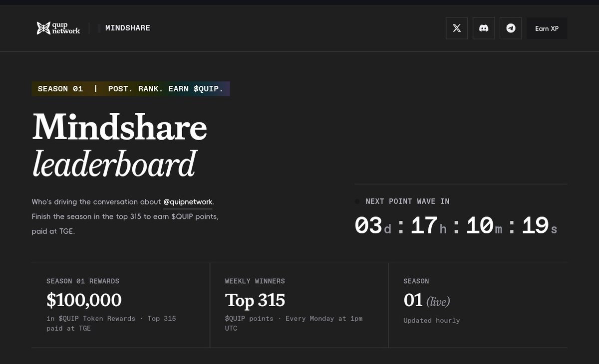Click the '01 (live)' season value
Screen dimensions: 599x364
click(x=427, y=301)
